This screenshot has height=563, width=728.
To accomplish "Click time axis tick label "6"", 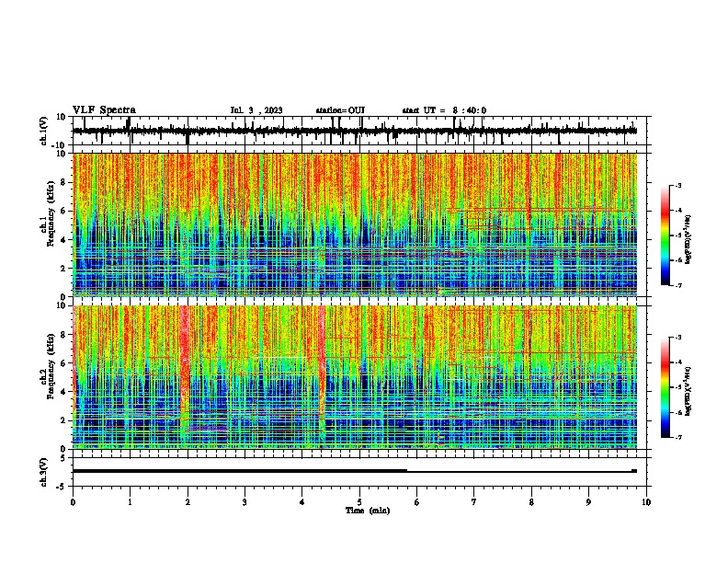I will pyautogui.click(x=417, y=502).
